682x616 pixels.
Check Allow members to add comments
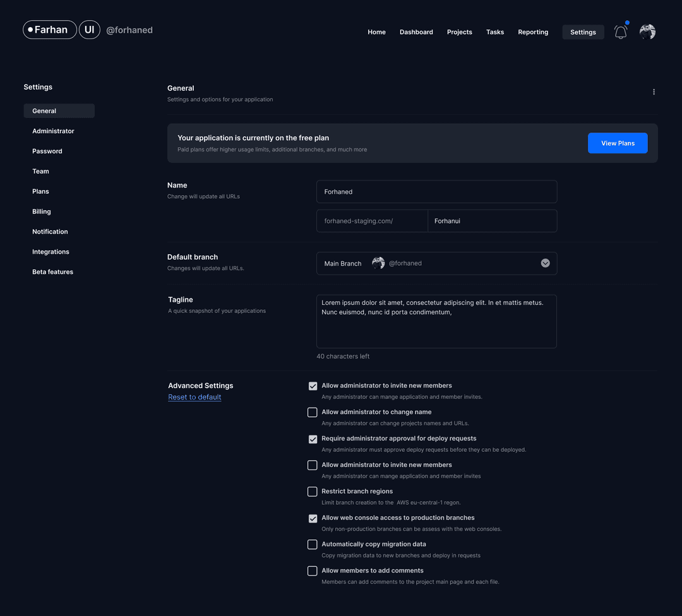(x=313, y=571)
